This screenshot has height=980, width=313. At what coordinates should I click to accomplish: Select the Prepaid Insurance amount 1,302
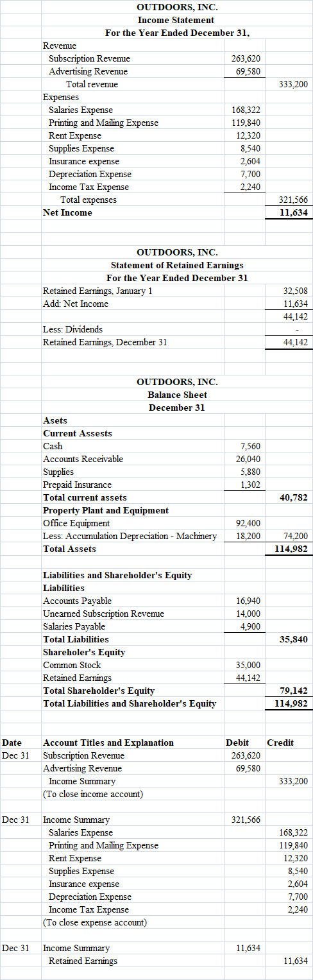[250, 485]
